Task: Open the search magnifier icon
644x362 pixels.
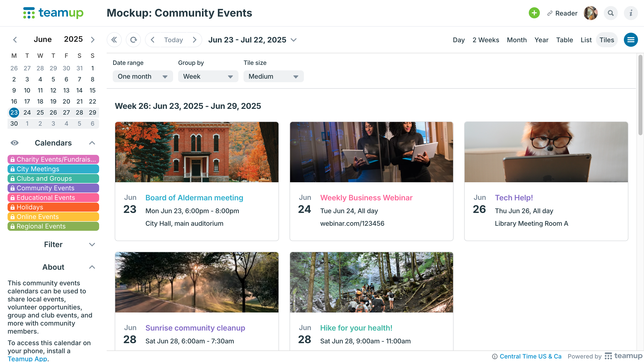Action: click(x=611, y=13)
